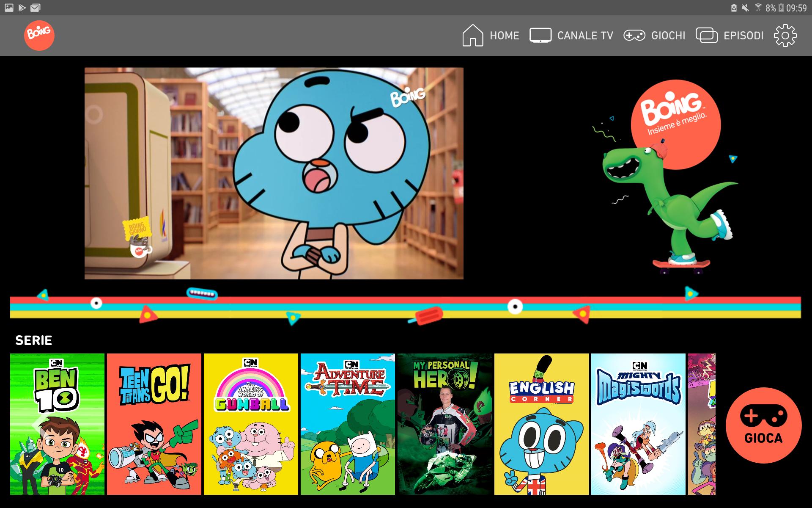Viewport: 812px width, 508px height.
Task: Open the Ben 10 series
Action: point(57,424)
